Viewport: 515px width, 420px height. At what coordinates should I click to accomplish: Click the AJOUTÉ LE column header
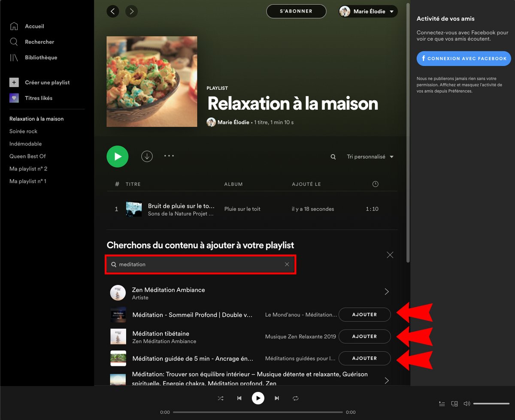[x=306, y=184]
